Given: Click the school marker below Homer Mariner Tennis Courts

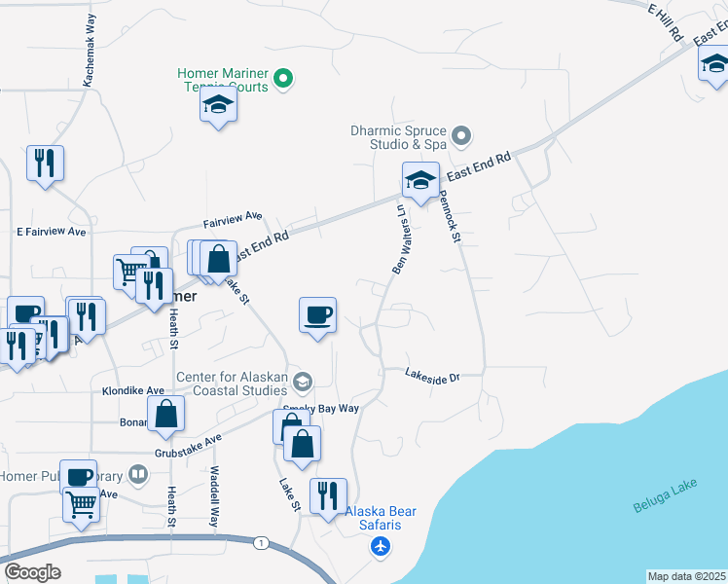Looking at the screenshot, I should pyautogui.click(x=218, y=105).
